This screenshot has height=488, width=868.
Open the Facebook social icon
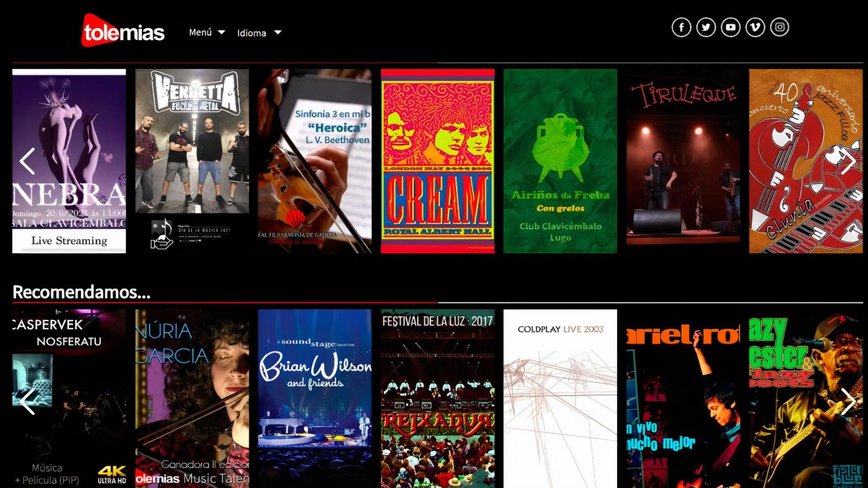click(x=681, y=27)
